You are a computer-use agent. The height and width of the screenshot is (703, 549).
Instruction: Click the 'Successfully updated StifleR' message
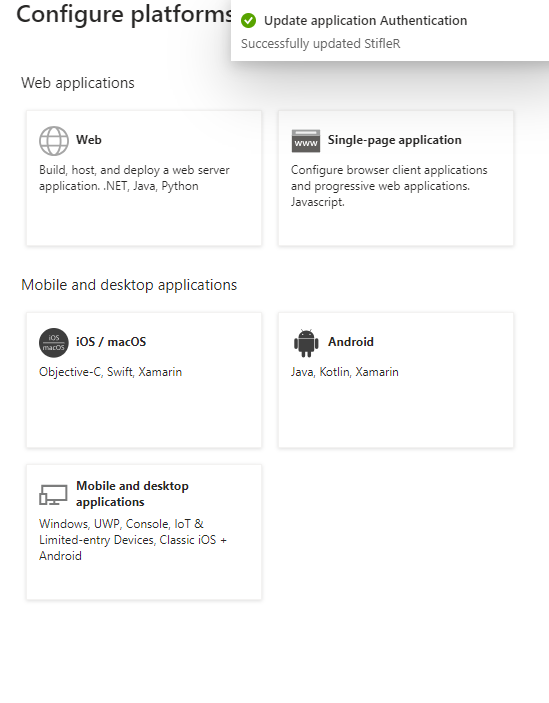pyautogui.click(x=320, y=43)
